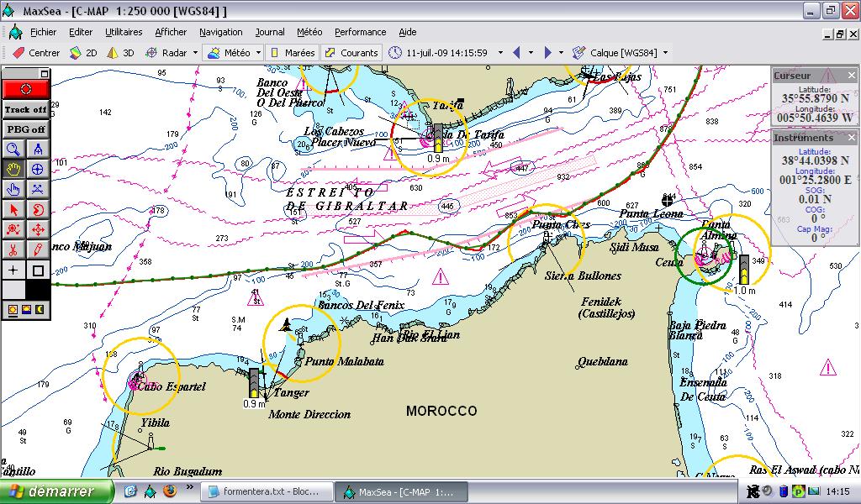Viewport: 861px width, 504px height.
Task: Toggle the PBG off button
Action: (x=26, y=129)
